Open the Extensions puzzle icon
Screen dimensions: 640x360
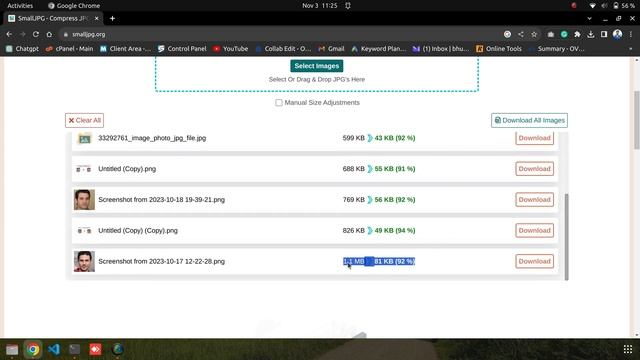pyautogui.click(x=577, y=34)
